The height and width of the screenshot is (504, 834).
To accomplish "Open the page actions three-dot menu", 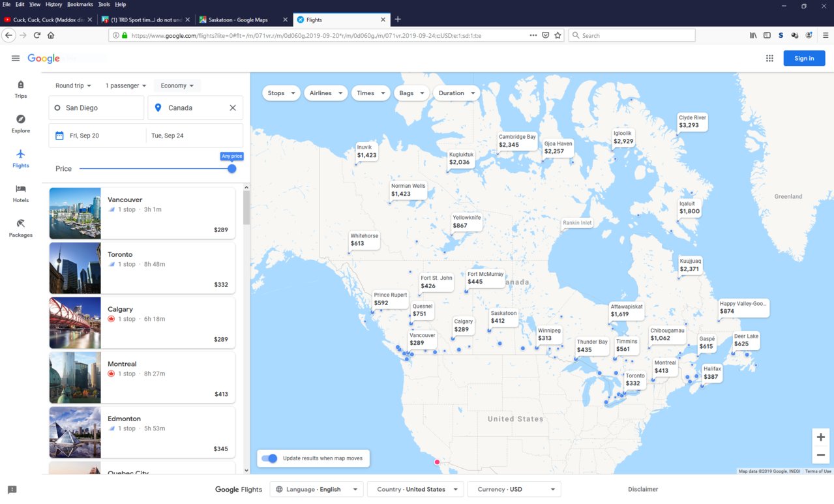I will pos(533,35).
